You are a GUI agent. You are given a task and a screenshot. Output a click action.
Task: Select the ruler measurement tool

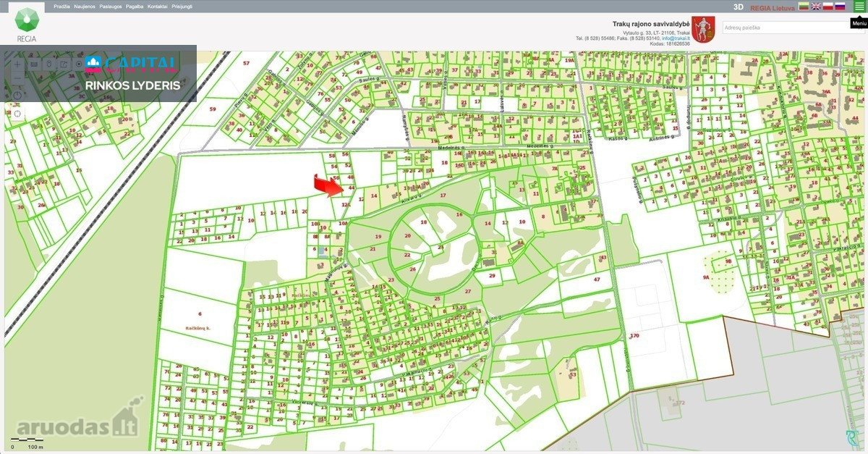point(33,64)
